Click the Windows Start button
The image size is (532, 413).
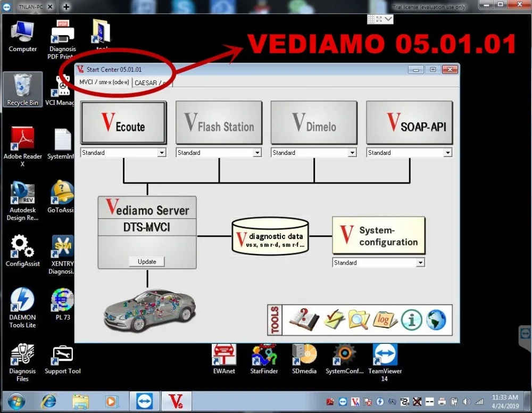click(16, 402)
